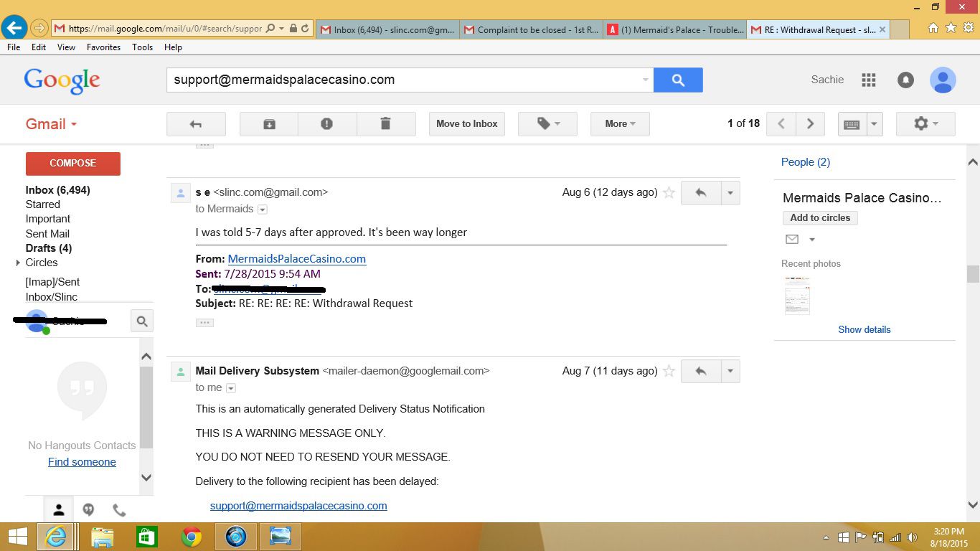Open the Gmail product switcher dropdown

coord(52,124)
